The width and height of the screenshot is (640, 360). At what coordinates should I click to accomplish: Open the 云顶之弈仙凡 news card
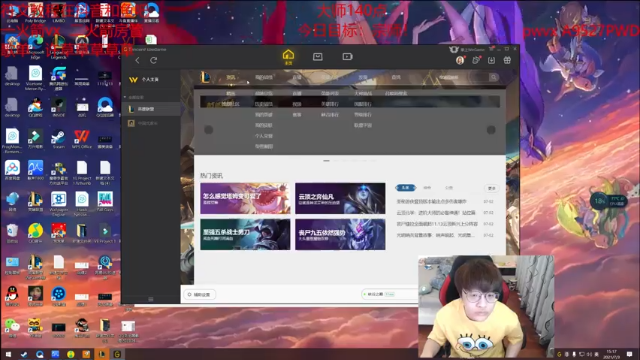(x=340, y=198)
